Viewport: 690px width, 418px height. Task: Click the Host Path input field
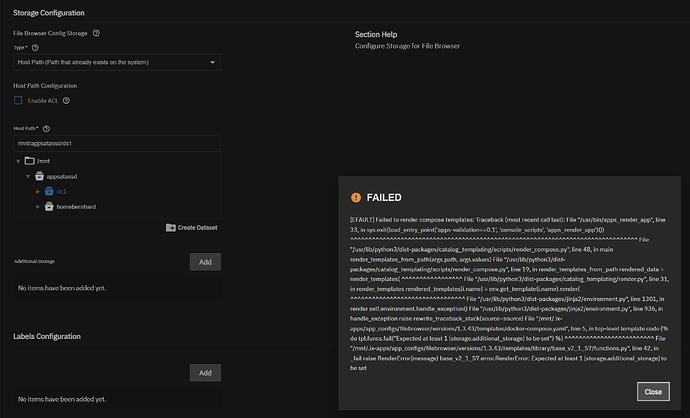(x=117, y=143)
